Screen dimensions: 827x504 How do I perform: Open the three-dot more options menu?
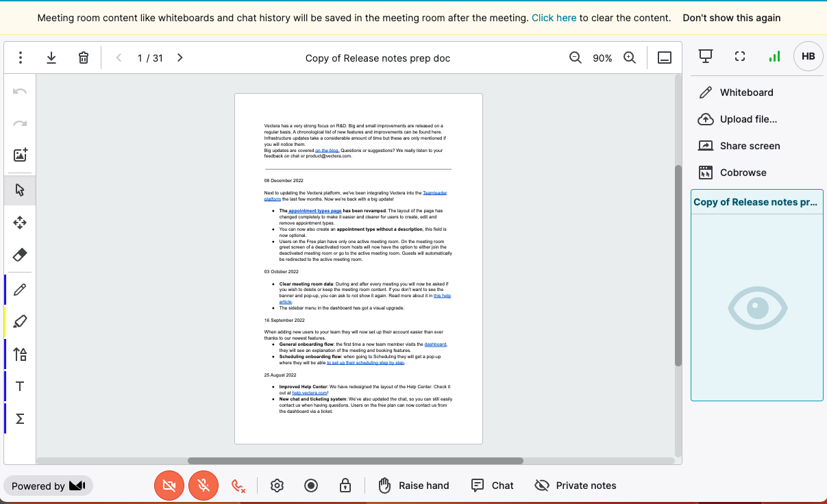coord(21,58)
